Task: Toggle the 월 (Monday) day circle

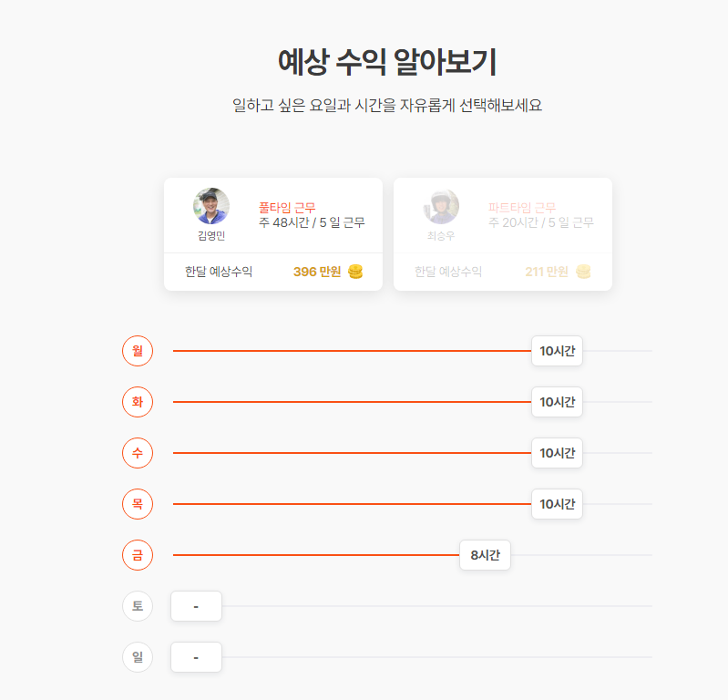Action: 138,351
